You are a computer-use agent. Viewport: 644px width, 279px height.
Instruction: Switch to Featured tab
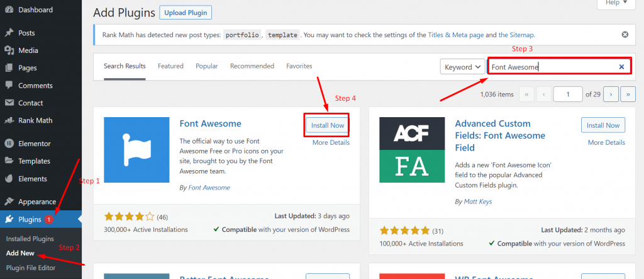pos(170,66)
